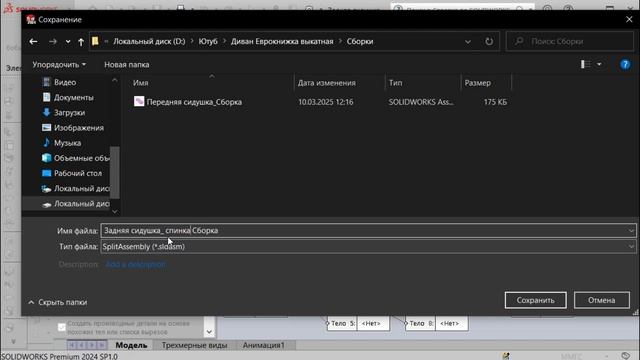Collapse folders with 'Скрыть папки'
Image resolution: width=640 pixels, height=360 pixels.
(x=58, y=302)
